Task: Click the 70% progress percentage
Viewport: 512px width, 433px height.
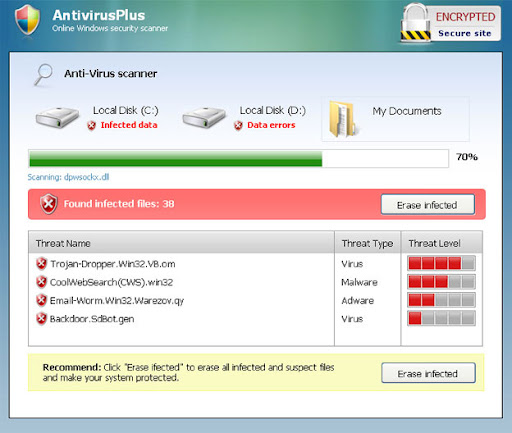Action: pyautogui.click(x=467, y=157)
